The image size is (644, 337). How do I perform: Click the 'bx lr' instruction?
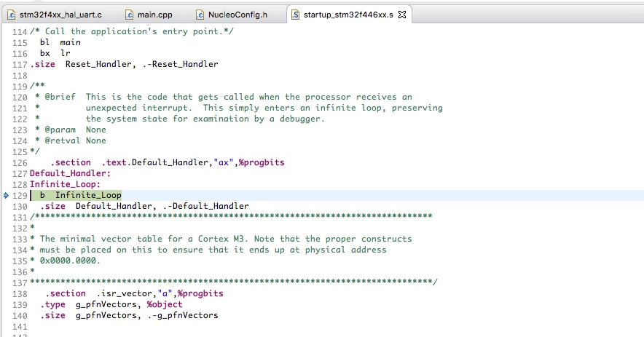pyautogui.click(x=55, y=53)
